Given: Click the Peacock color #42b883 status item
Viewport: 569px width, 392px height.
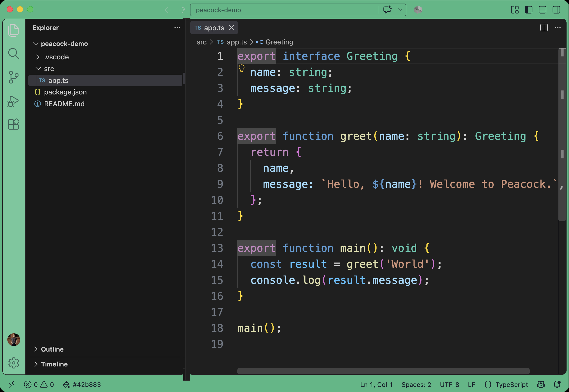Looking at the screenshot, I should point(82,384).
